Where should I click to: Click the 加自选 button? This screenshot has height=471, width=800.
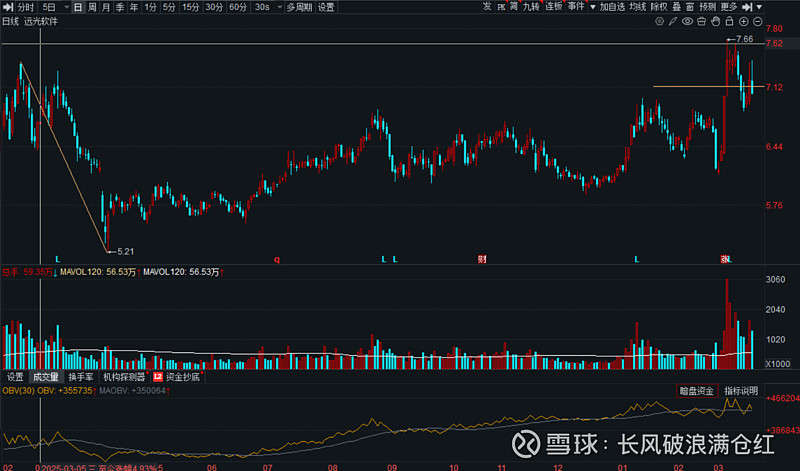point(611,7)
